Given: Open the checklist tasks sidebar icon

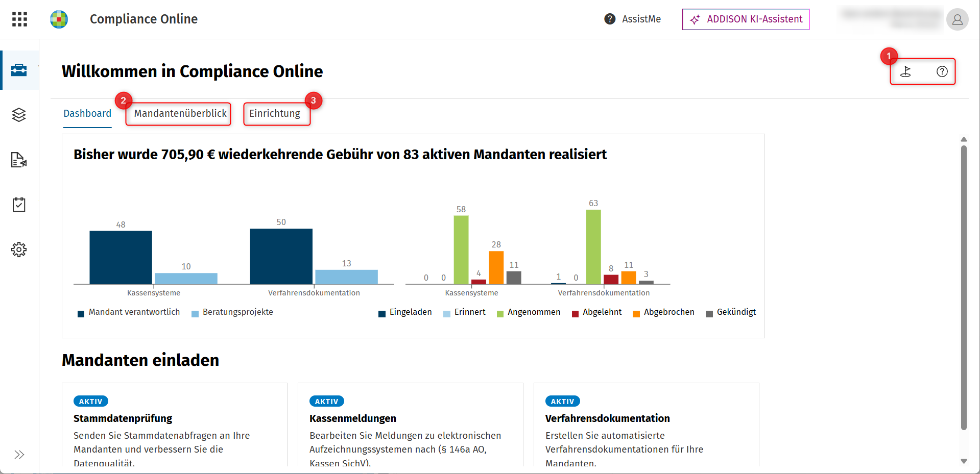Looking at the screenshot, I should (19, 205).
